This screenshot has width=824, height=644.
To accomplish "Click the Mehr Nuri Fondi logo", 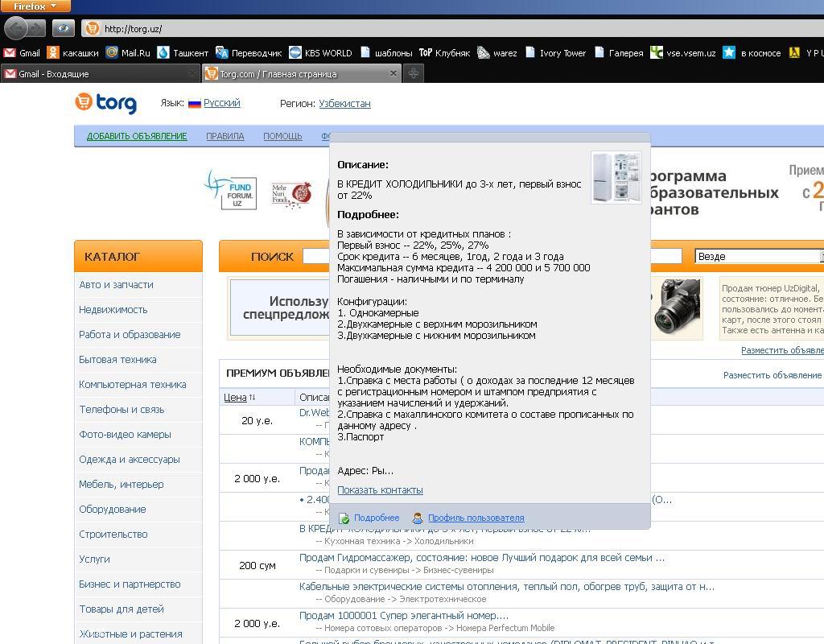I will click(x=291, y=195).
